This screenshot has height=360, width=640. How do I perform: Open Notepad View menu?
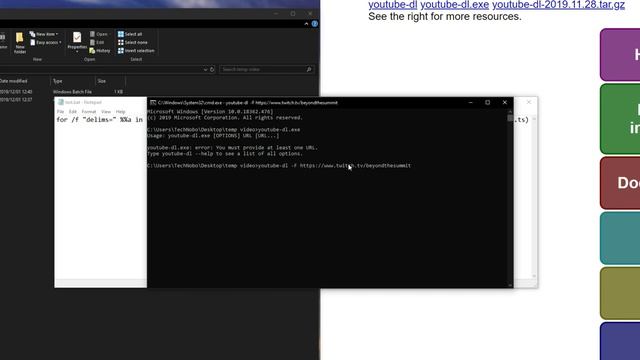pyautogui.click(x=106, y=111)
